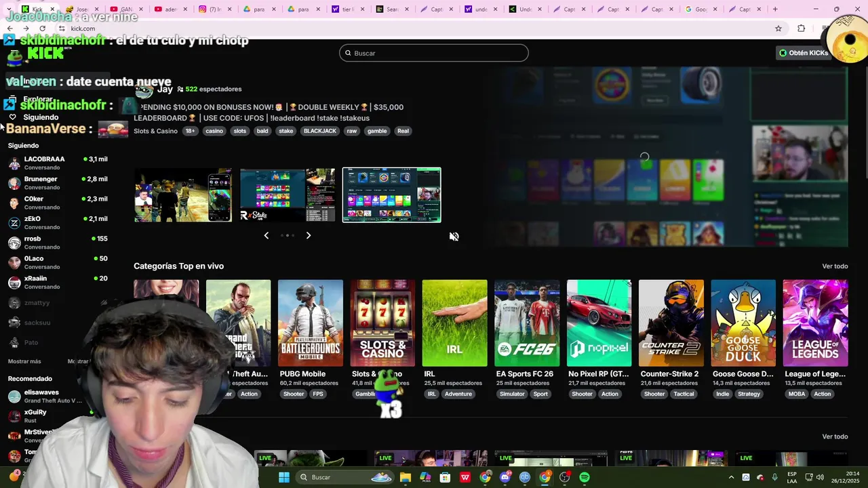Image resolution: width=868 pixels, height=488 pixels.
Task: Click the Simulator tag under EA Sports
Action: click(512, 394)
